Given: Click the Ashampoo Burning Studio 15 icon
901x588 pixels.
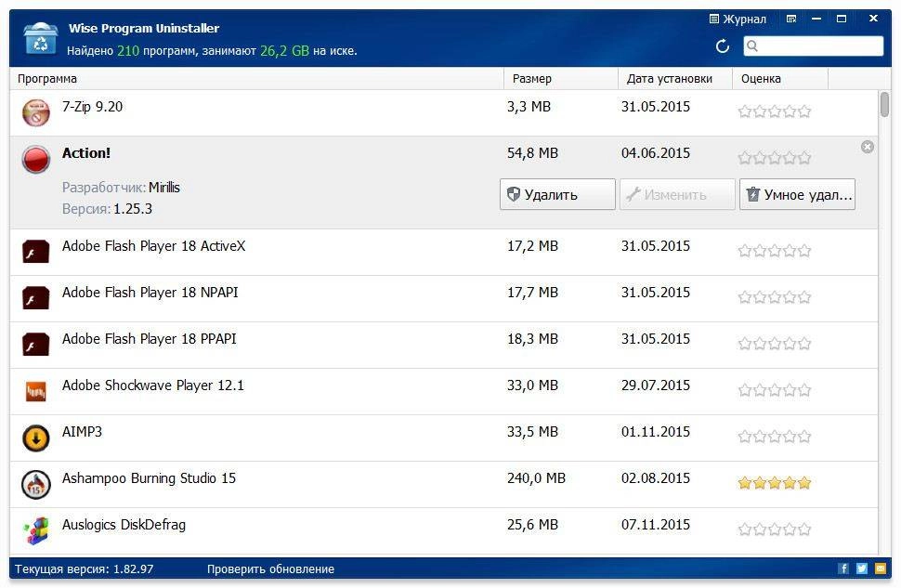Looking at the screenshot, I should point(35,485).
